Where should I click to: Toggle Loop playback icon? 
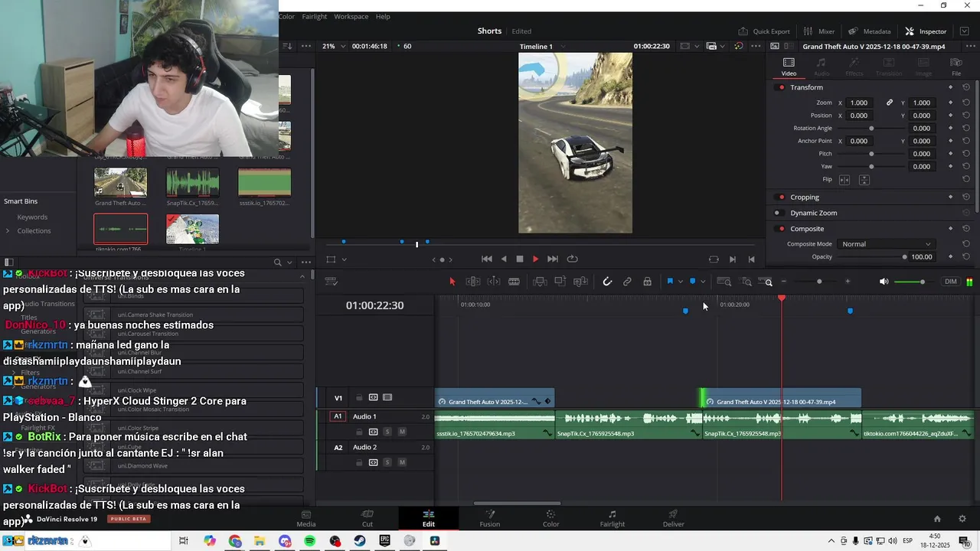[572, 259]
